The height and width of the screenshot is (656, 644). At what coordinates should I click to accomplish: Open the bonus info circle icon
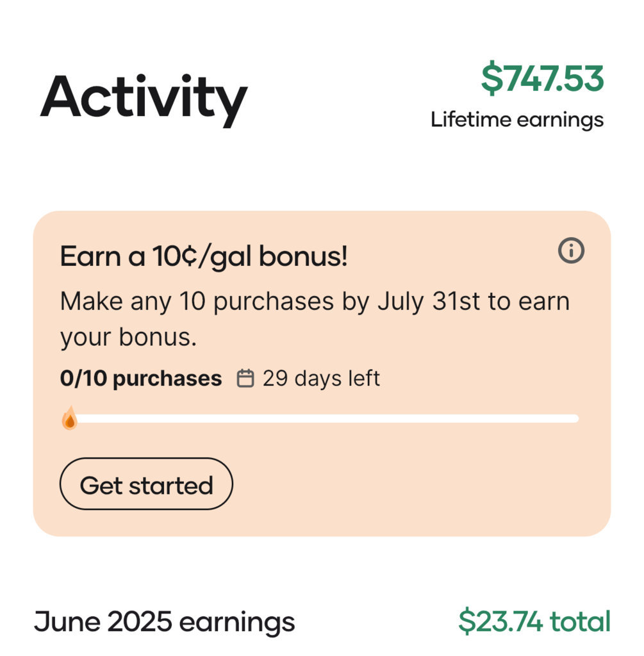point(571,250)
